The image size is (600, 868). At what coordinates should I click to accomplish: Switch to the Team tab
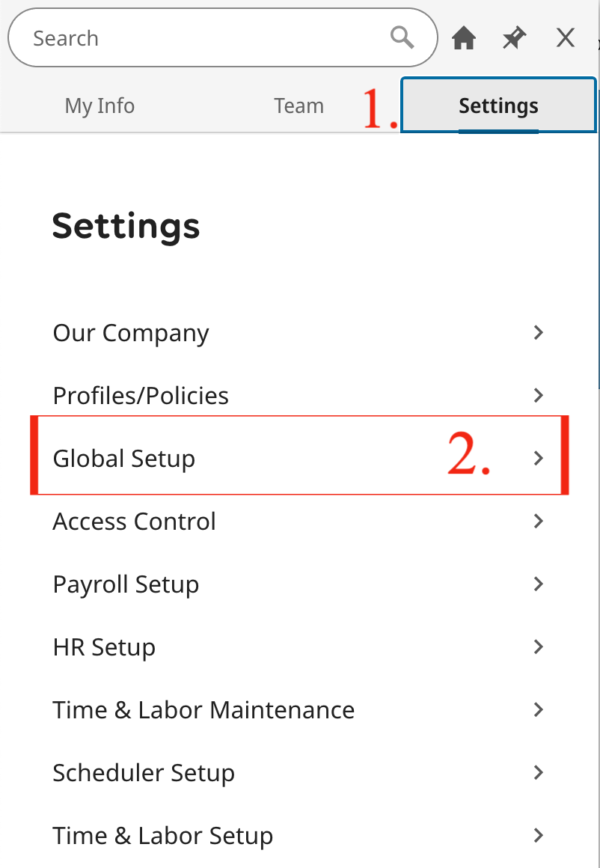[x=299, y=106]
